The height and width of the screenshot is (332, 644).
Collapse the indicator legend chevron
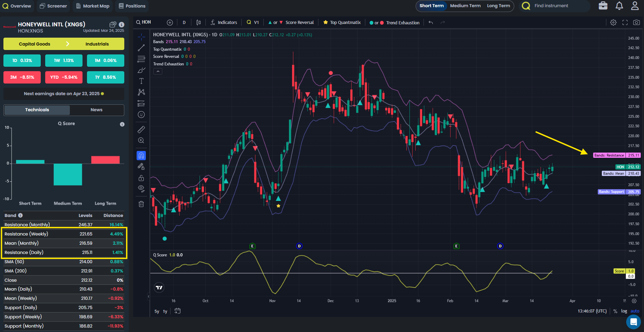(158, 71)
